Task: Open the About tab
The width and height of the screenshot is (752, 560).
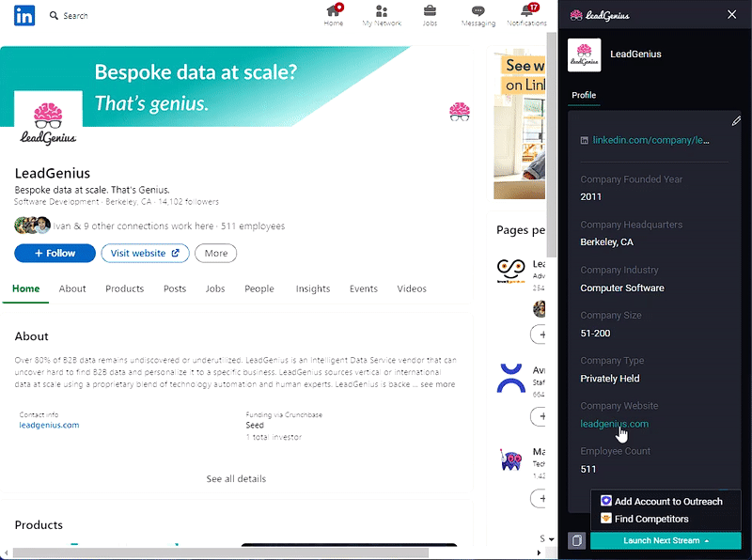Action: click(72, 288)
